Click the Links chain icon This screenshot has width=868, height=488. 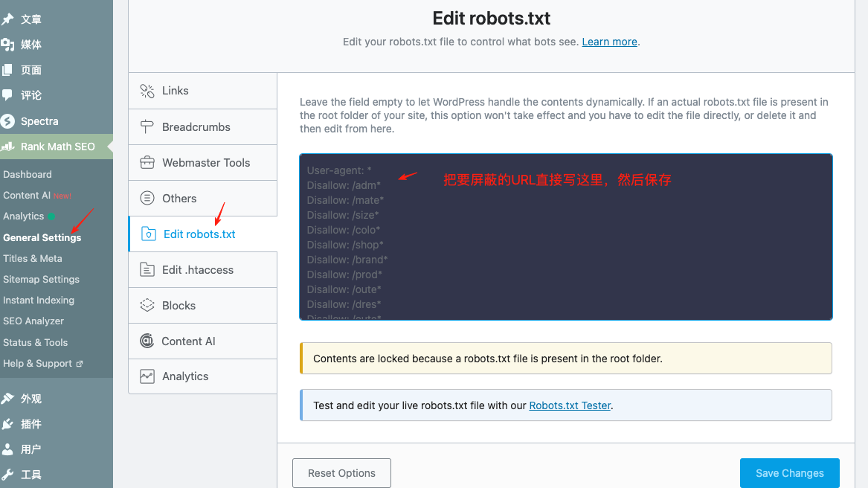pyautogui.click(x=147, y=91)
